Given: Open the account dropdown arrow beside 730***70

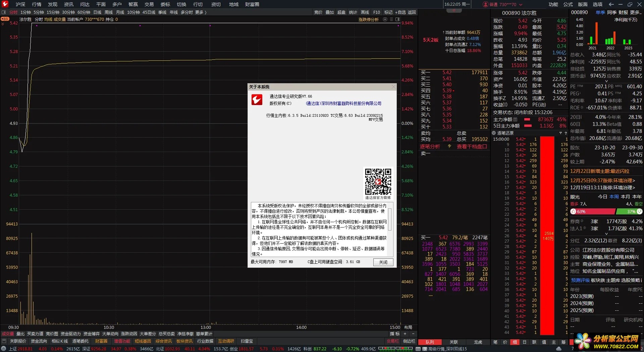Looking at the screenshot, I should [521, 5].
